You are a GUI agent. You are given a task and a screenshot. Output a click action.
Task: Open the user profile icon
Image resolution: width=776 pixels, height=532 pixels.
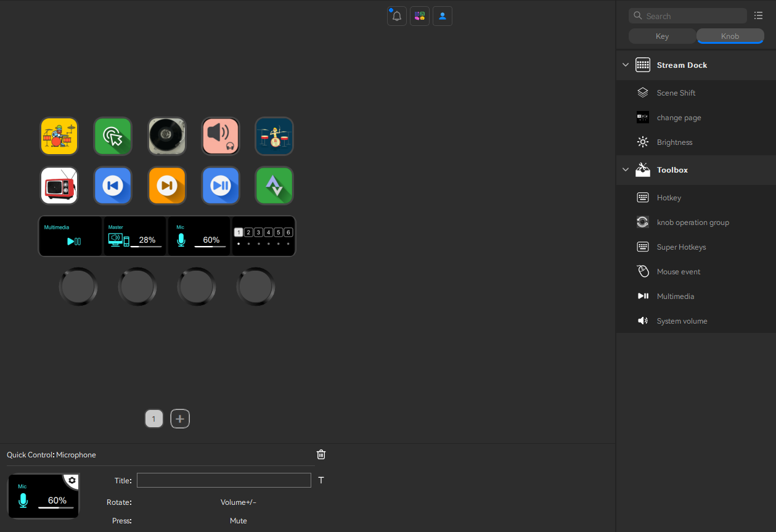pyautogui.click(x=443, y=16)
